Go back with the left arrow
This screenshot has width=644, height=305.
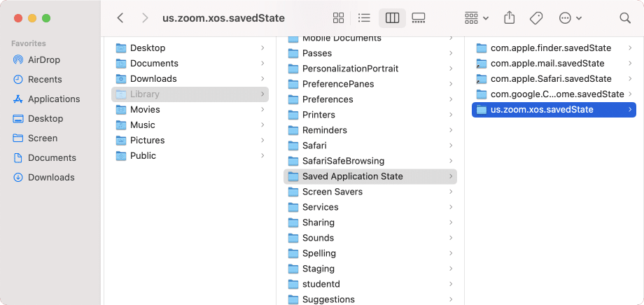click(x=120, y=18)
